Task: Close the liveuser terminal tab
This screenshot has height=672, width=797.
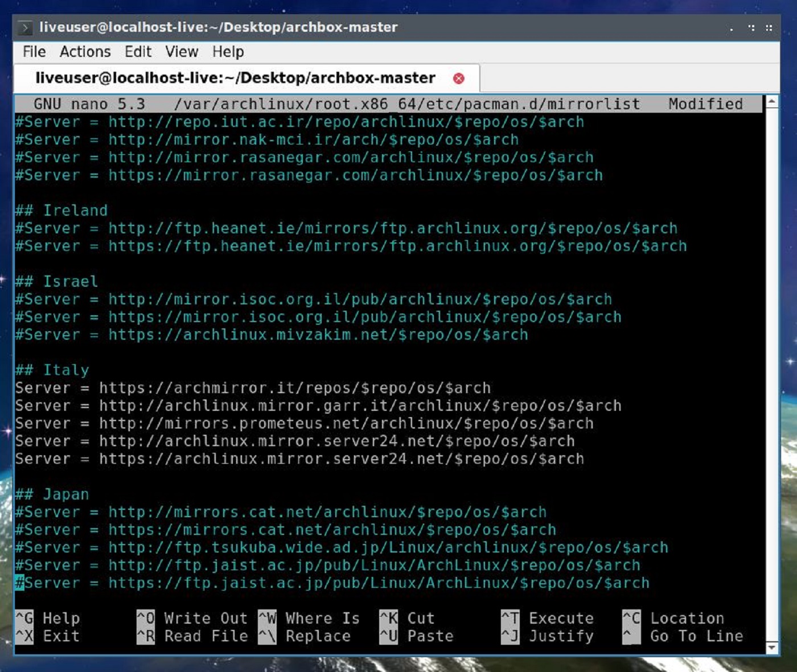Action: 459,78
